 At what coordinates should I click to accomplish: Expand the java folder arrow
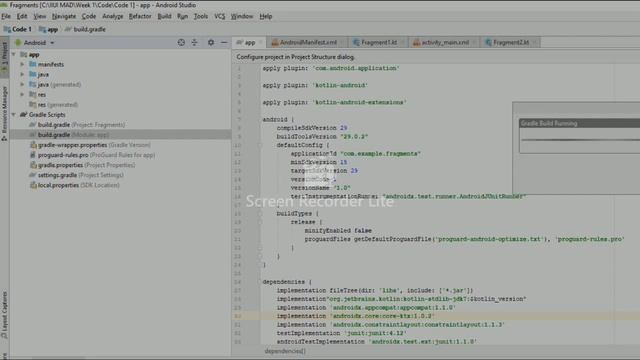(x=22, y=75)
